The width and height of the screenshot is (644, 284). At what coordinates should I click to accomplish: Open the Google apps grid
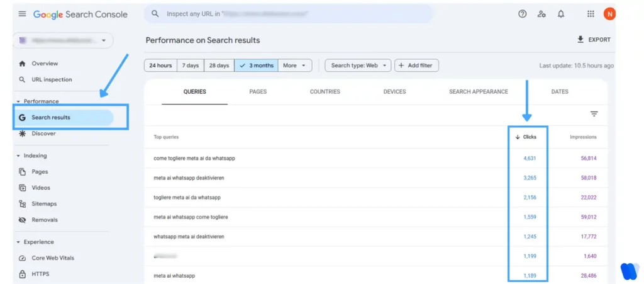pyautogui.click(x=591, y=14)
